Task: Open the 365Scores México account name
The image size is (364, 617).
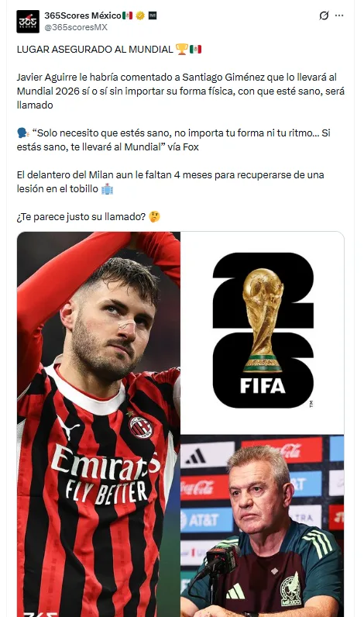Action: pyautogui.click(x=83, y=16)
